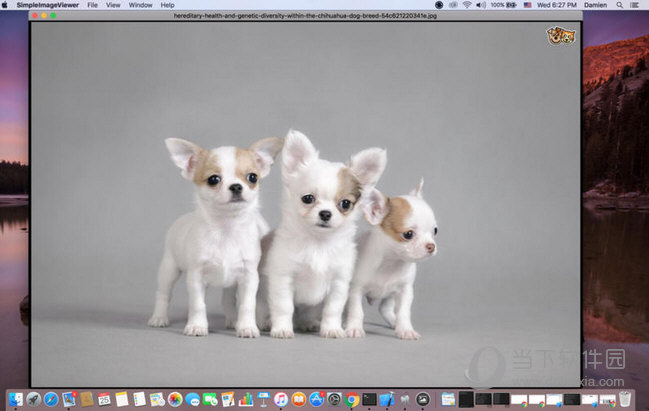
Task: Open Numbers chart app in Dock
Action: pos(245,399)
